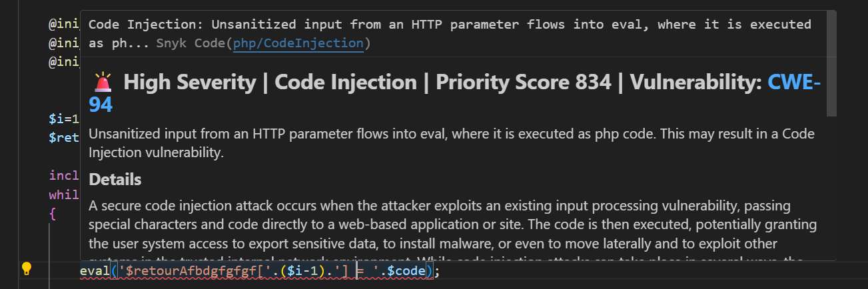Click the topmost @ini code line
Screen dimensions: 868x289
coord(64,25)
